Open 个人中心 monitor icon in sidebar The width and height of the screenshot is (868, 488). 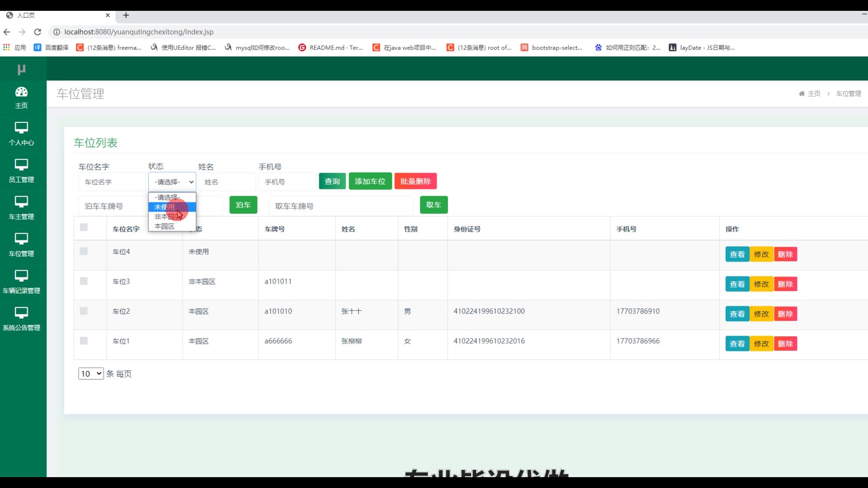(21, 128)
